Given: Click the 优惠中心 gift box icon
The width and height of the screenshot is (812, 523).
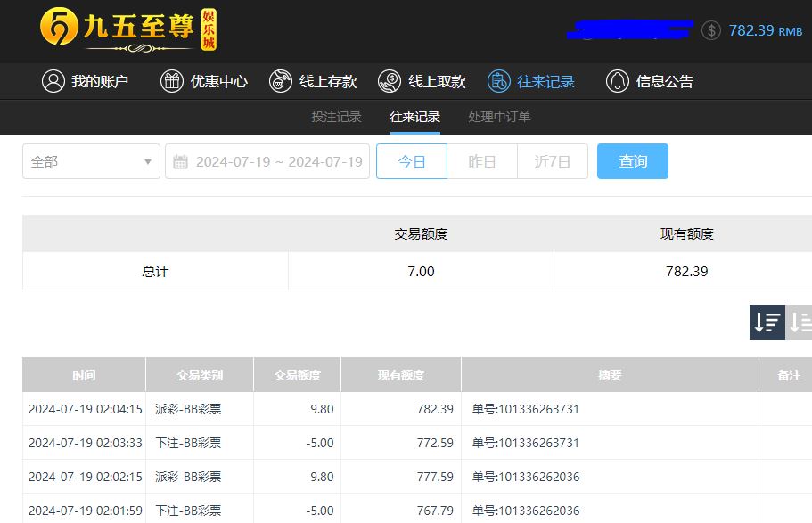Looking at the screenshot, I should pyautogui.click(x=171, y=81).
